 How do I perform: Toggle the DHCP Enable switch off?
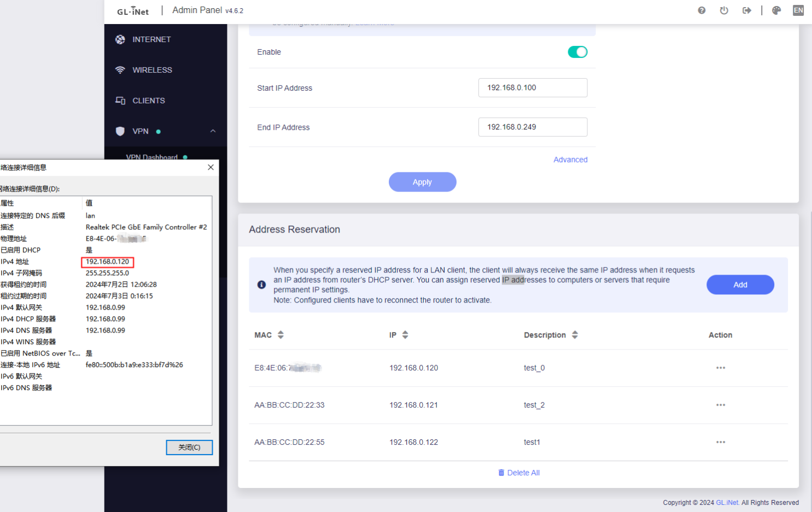coord(577,52)
